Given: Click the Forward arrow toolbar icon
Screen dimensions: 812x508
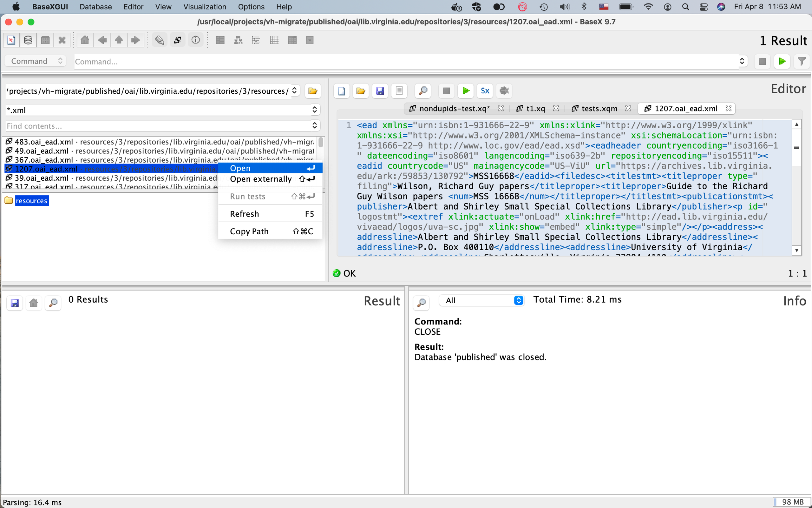Looking at the screenshot, I should 135,40.
